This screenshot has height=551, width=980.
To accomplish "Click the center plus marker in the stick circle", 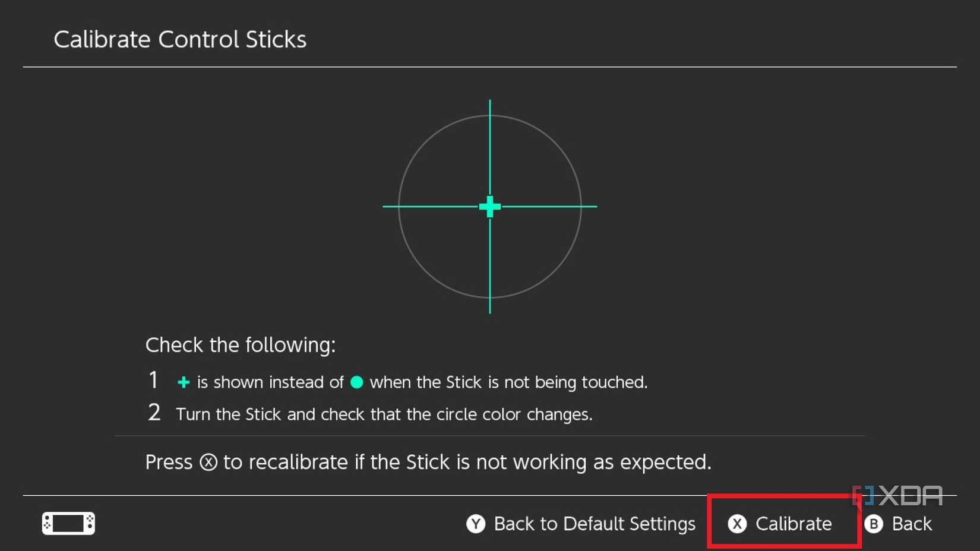I will (490, 207).
